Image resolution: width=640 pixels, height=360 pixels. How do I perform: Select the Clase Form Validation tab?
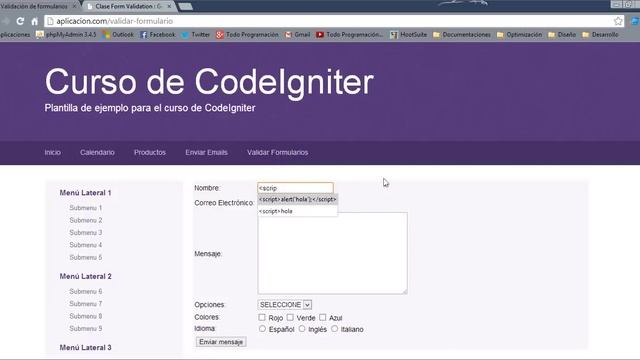(129, 6)
